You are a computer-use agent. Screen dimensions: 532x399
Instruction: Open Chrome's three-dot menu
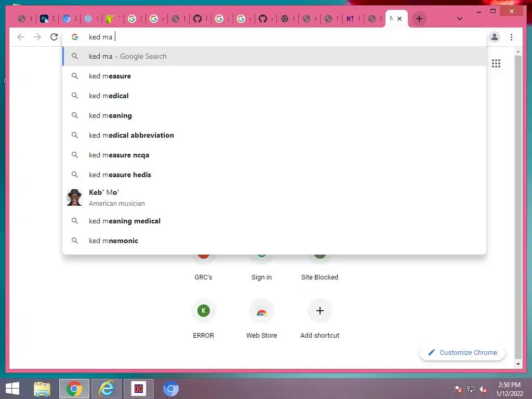tap(511, 37)
